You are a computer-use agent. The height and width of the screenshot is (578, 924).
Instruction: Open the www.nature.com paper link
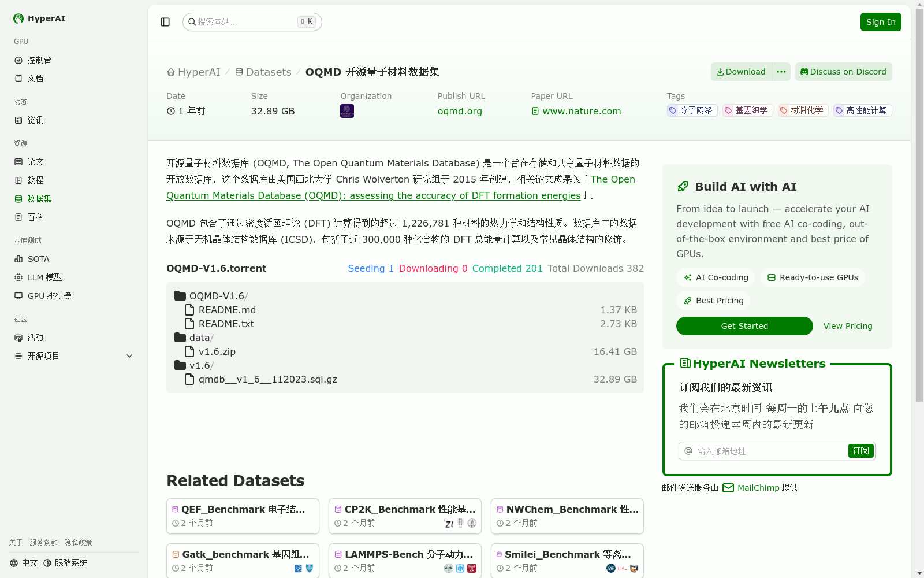pos(576,111)
